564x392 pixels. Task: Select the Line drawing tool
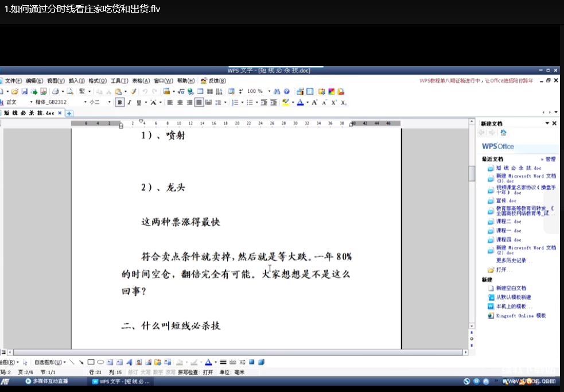72,362
